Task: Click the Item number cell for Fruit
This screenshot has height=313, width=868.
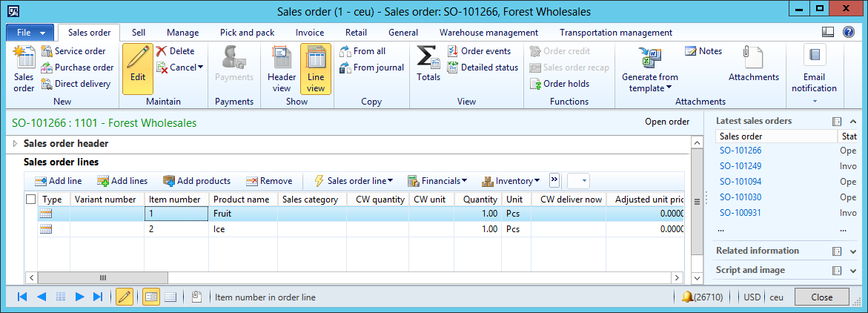Action: (x=176, y=214)
